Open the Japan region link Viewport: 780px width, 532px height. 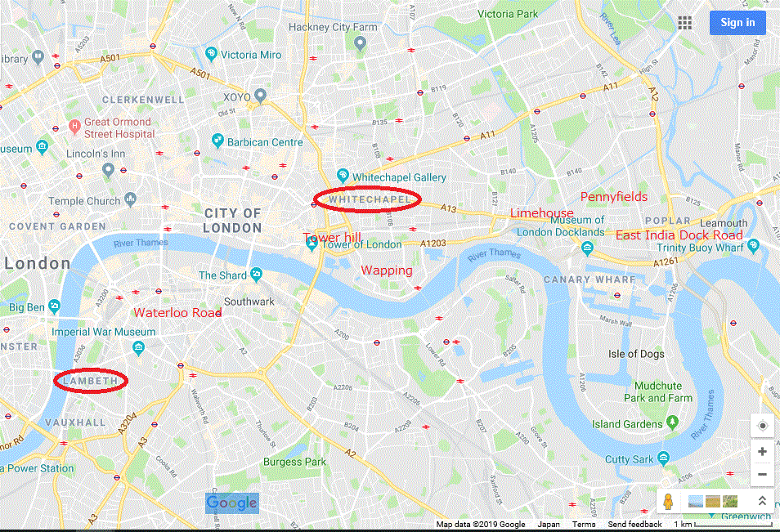tap(548, 524)
